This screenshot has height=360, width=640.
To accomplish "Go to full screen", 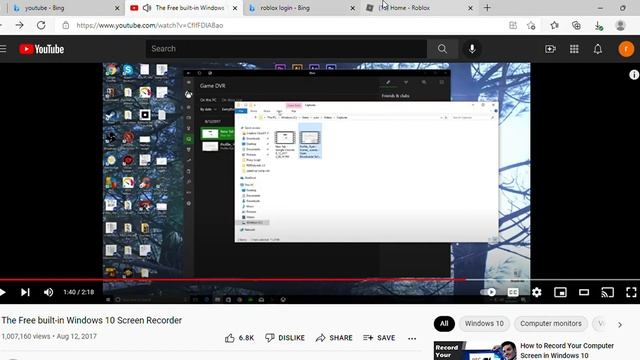I will 631,292.
